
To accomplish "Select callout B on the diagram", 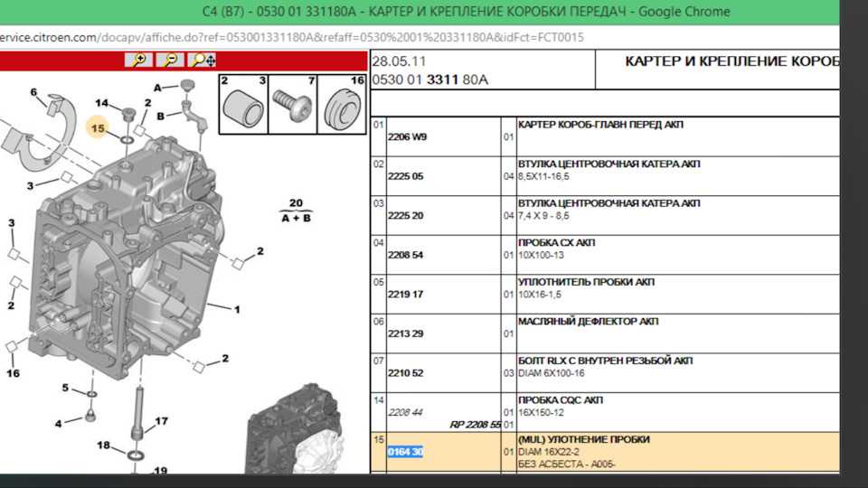I will click(x=161, y=117).
